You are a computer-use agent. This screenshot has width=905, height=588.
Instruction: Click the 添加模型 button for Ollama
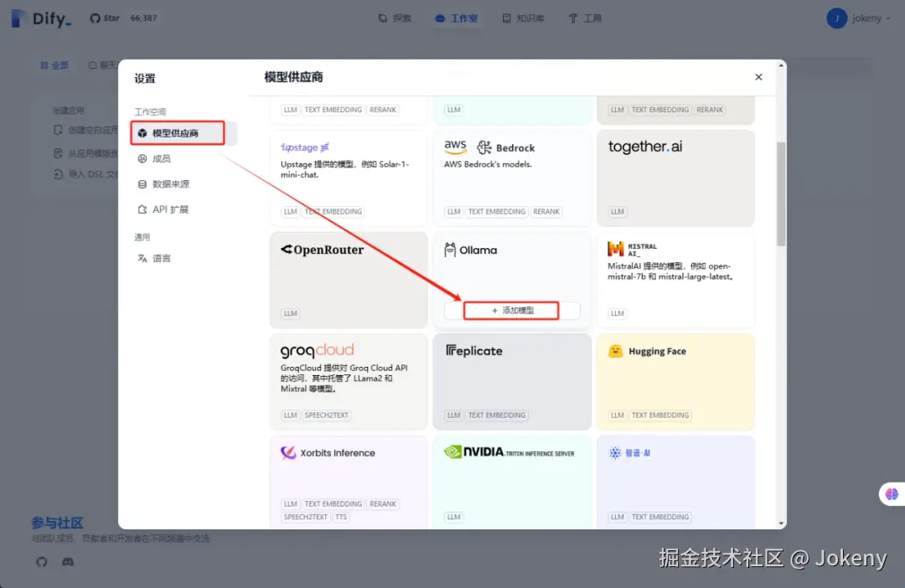pyautogui.click(x=511, y=311)
